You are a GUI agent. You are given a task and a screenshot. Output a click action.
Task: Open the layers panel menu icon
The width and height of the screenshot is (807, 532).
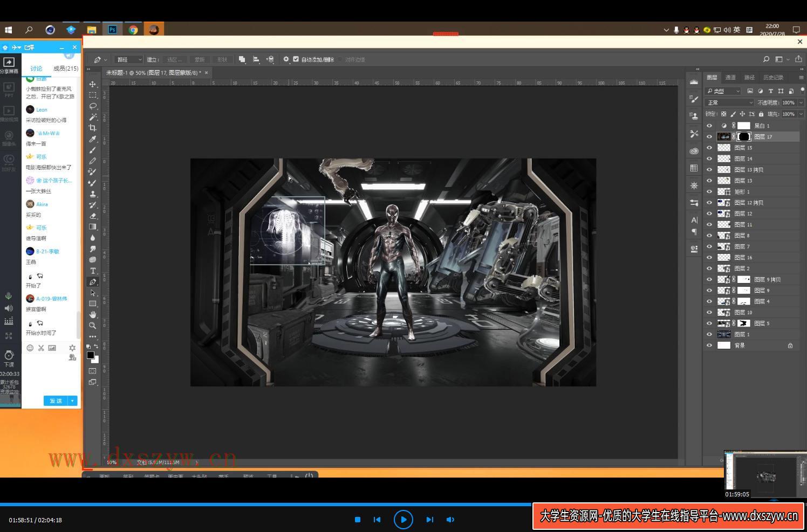(801, 78)
